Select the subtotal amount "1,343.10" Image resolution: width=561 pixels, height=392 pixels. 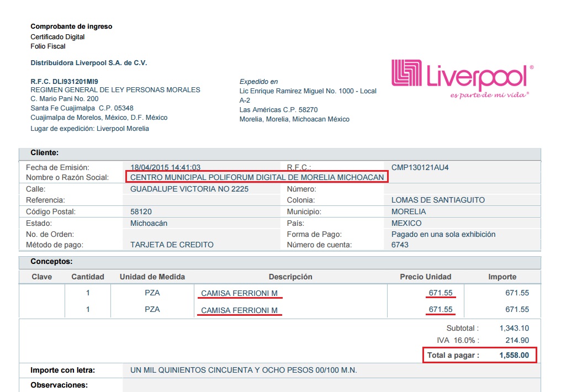[x=514, y=329]
